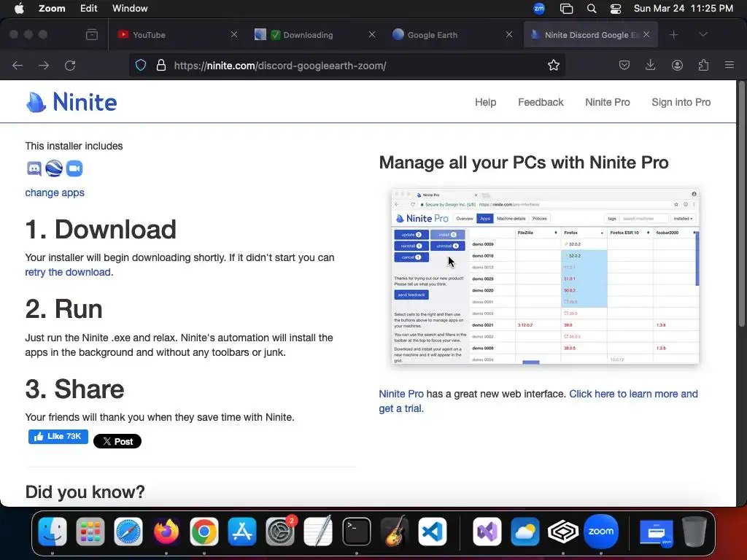Open Zoom app in the Dock

point(601,532)
